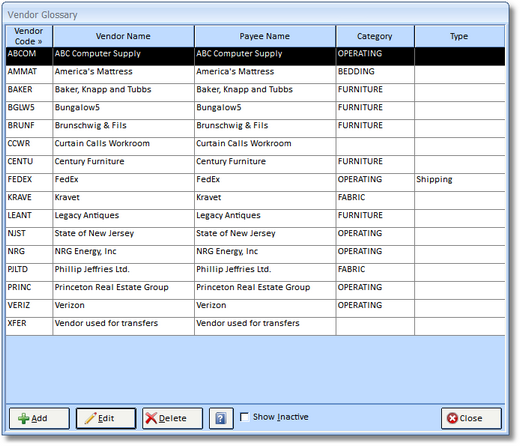This screenshot has width=520, height=446.
Task: Click the BEDDING category cell
Action: click(375, 74)
